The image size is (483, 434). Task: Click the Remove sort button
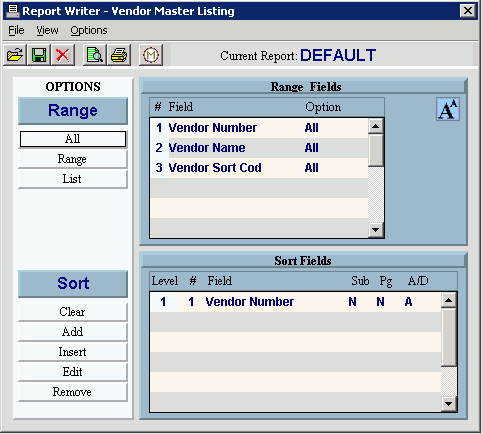point(73,392)
